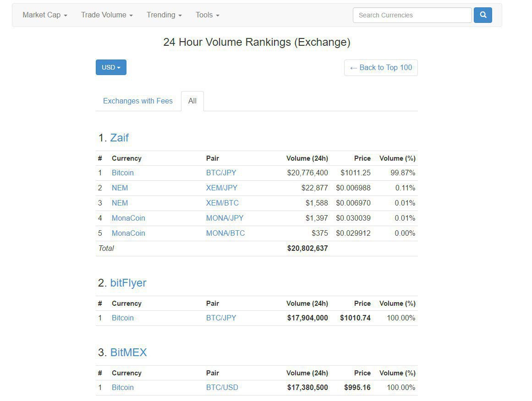Screen dimensions: 532x401
Task: Click NEM in the XEM/JPY row
Action: (x=120, y=188)
